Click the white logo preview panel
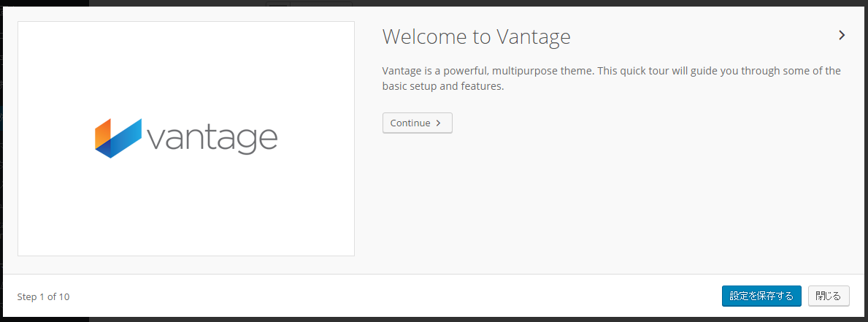This screenshot has height=322, width=868. 186,138
